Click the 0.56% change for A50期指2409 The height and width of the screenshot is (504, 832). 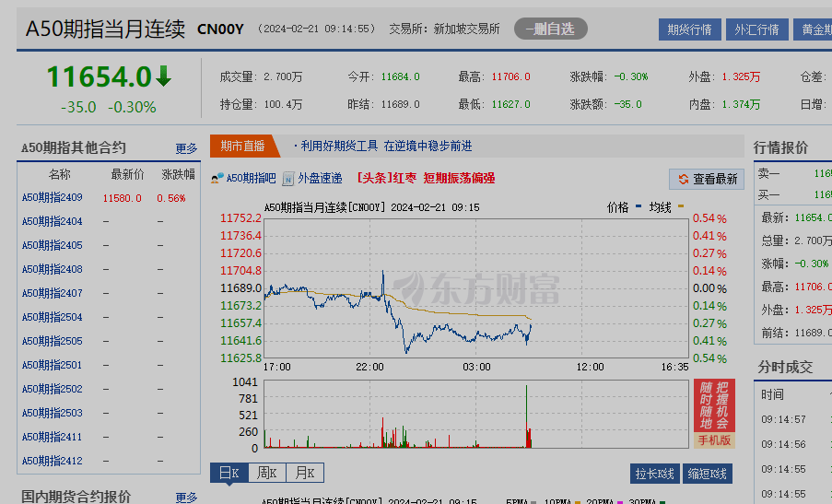coord(170,198)
